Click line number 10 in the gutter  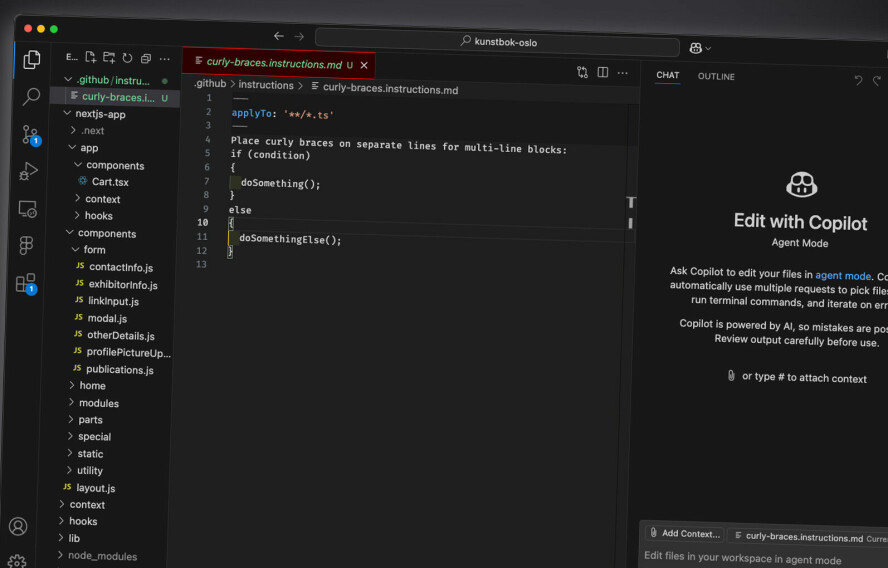pyautogui.click(x=203, y=222)
